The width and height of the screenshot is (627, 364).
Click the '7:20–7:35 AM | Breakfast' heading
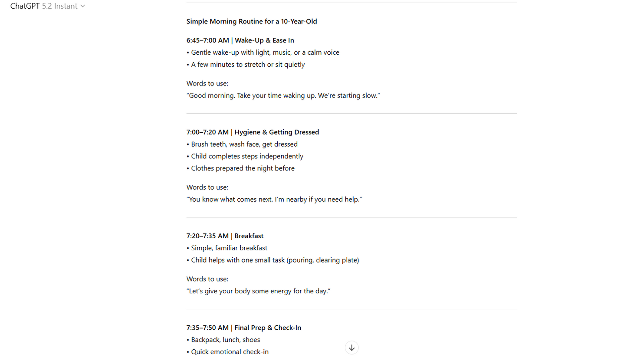(225, 236)
